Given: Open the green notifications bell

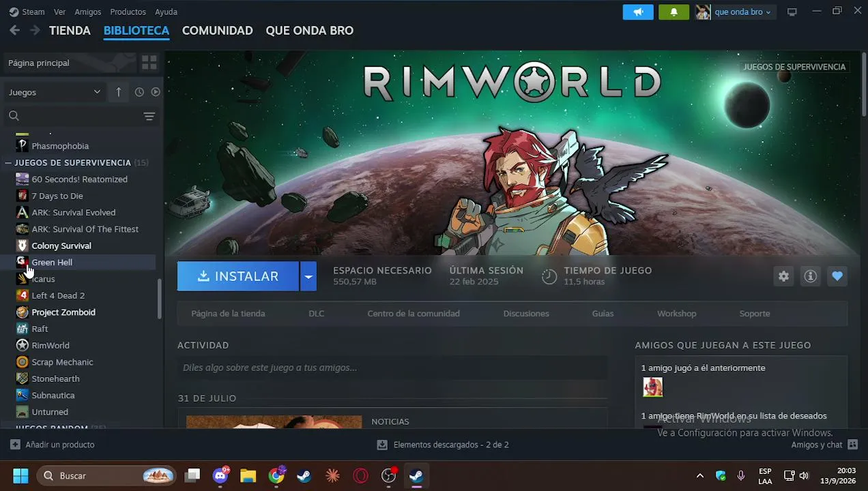Looking at the screenshot, I should (674, 12).
